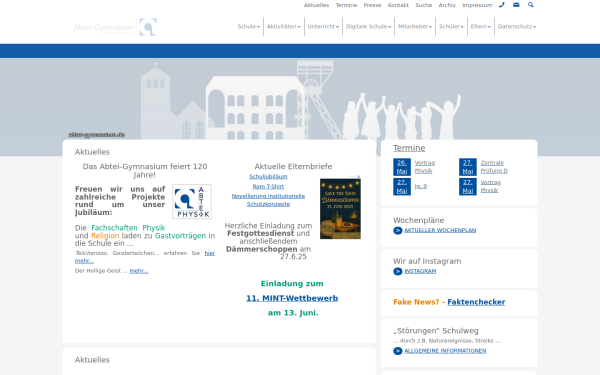Open the Allgemeine Informationen link
The image size is (600, 375).
[x=445, y=351]
